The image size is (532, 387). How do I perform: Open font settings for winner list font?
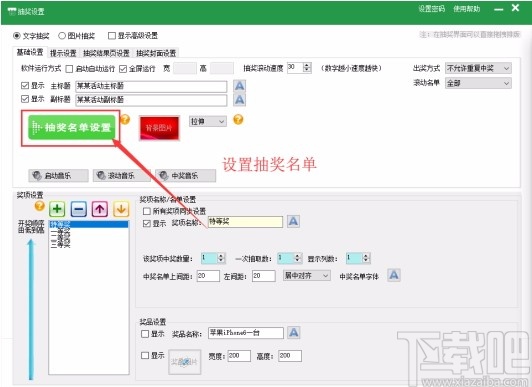click(x=394, y=275)
